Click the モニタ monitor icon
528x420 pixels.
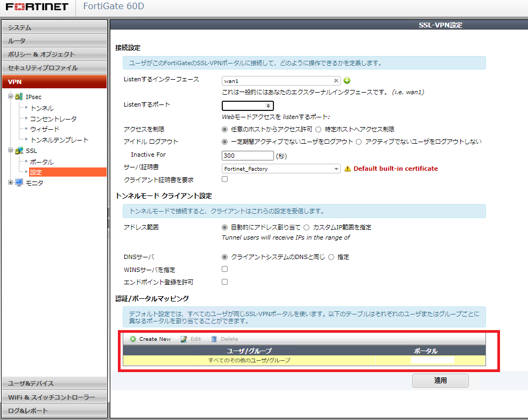[x=19, y=183]
